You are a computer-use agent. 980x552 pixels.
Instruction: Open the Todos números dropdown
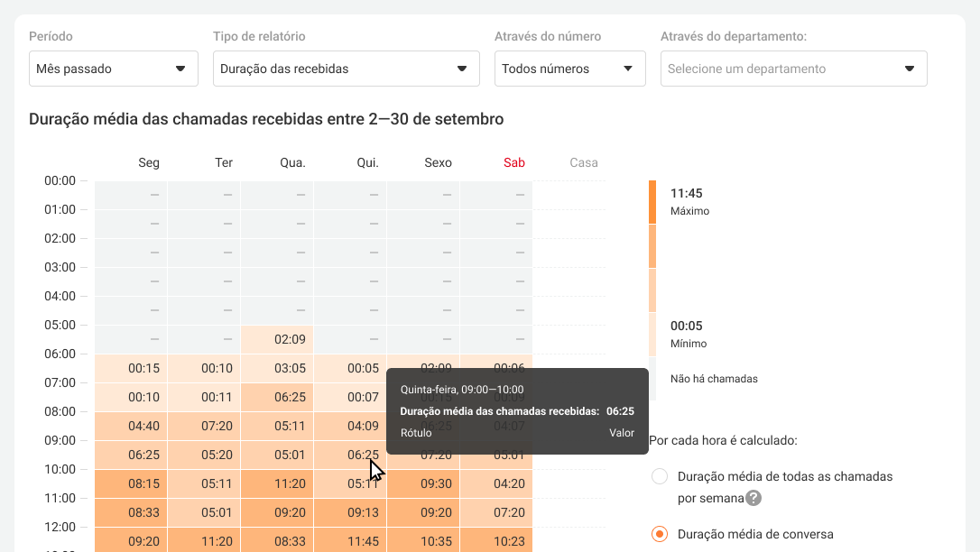point(569,69)
